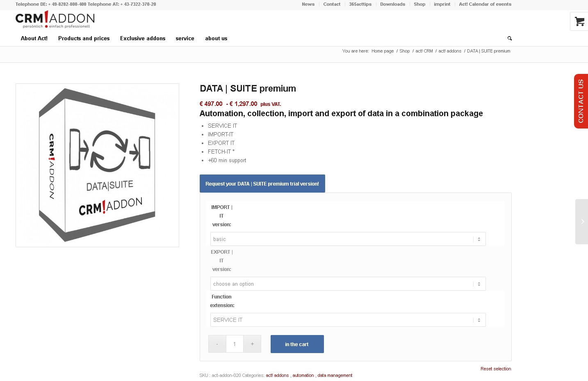The width and height of the screenshot is (588, 381).
Task: Open the service menu
Action: [x=185, y=38]
